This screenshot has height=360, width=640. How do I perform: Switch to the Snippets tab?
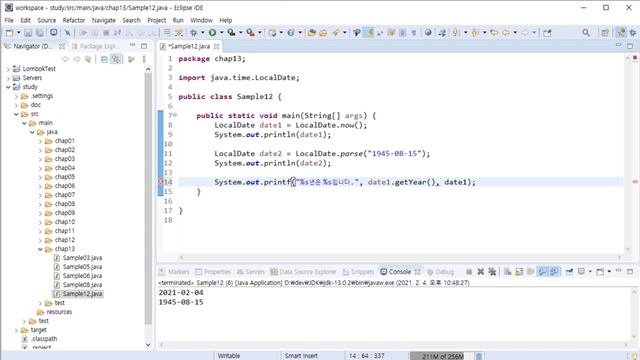click(358, 272)
